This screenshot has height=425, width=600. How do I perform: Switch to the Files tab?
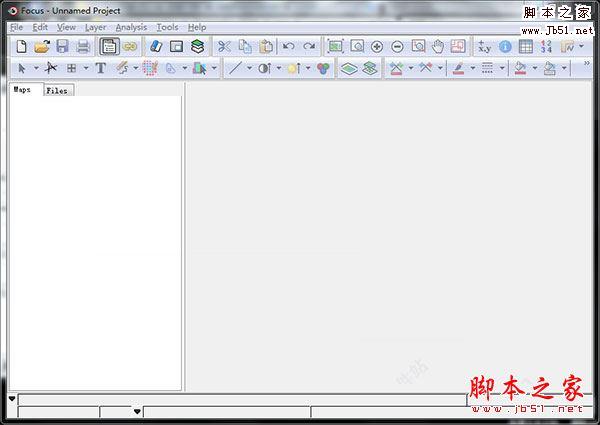click(57, 91)
